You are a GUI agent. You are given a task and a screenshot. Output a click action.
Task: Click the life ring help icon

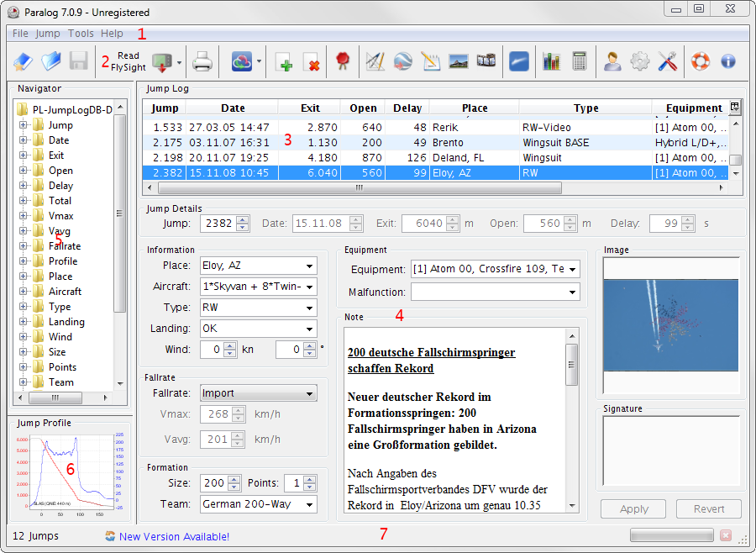(701, 61)
